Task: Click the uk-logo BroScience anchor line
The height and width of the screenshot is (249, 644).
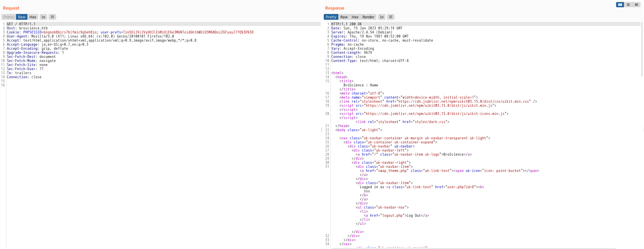Action: 414,154
